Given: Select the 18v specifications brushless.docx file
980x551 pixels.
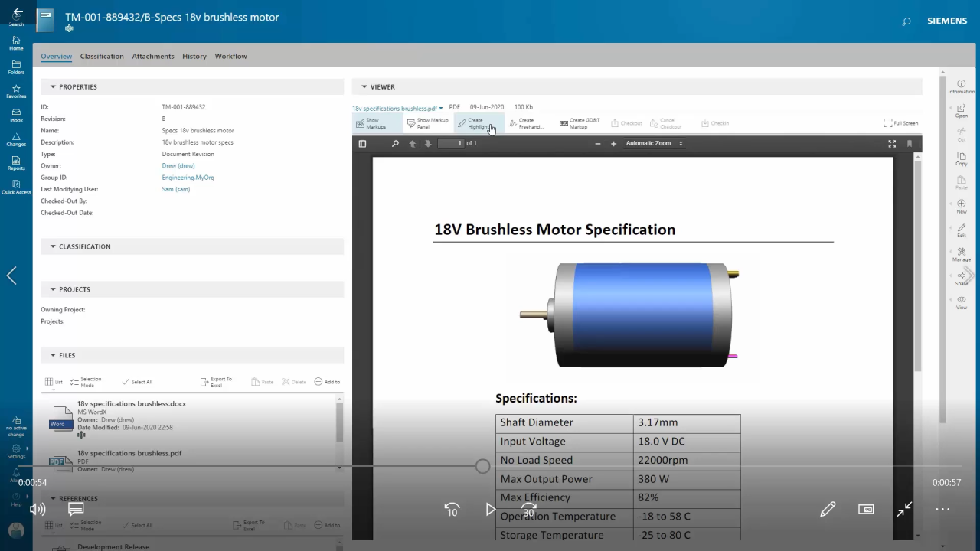Looking at the screenshot, I should tap(188, 419).
